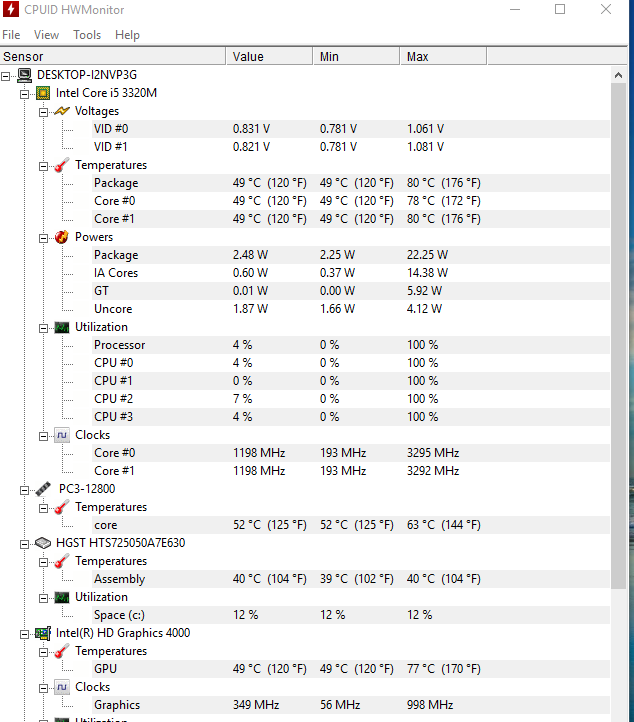
Task: Collapse the DESKTOP-I2NVP3G root node
Action: point(6,76)
